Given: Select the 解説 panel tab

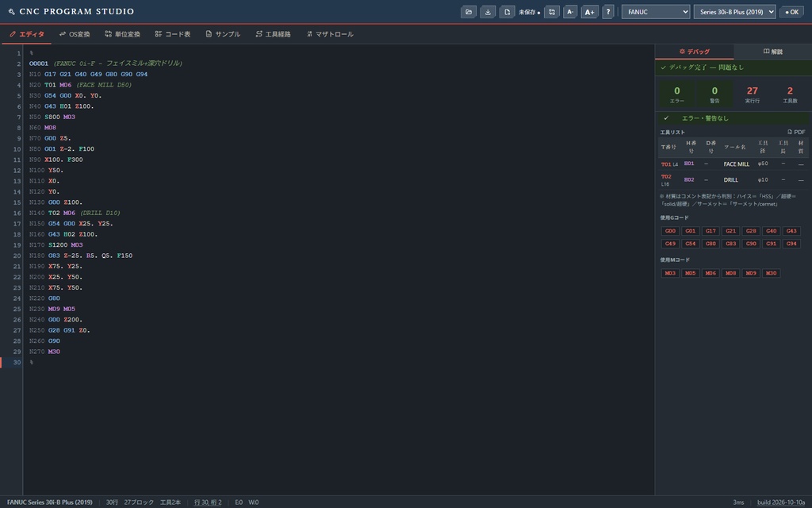Looking at the screenshot, I should [x=772, y=52].
